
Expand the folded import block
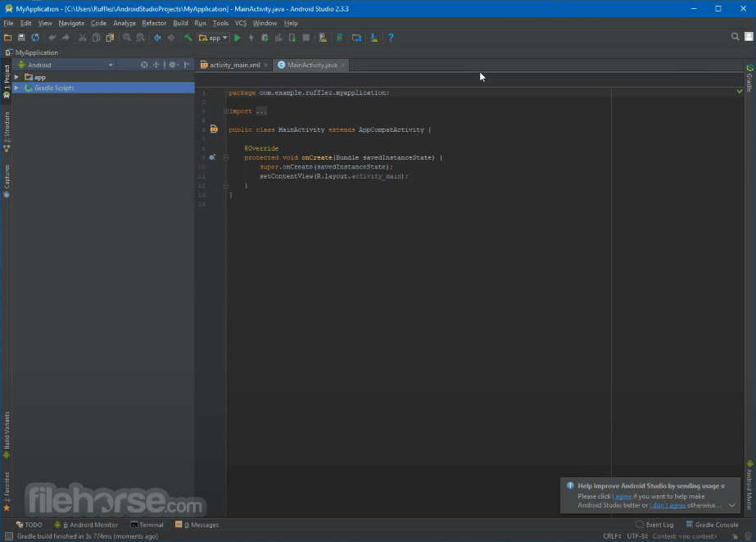[x=225, y=111]
